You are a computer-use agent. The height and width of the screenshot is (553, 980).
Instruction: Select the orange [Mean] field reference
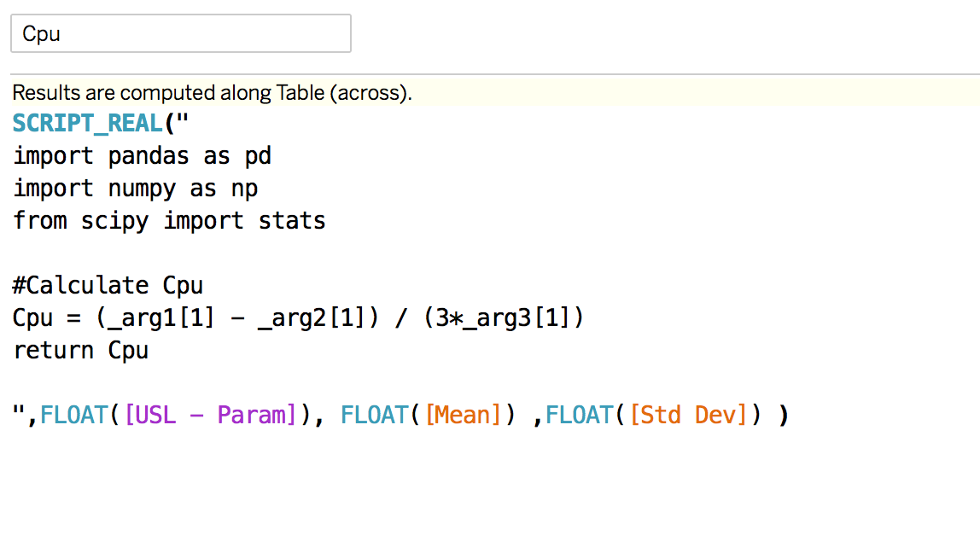point(463,414)
